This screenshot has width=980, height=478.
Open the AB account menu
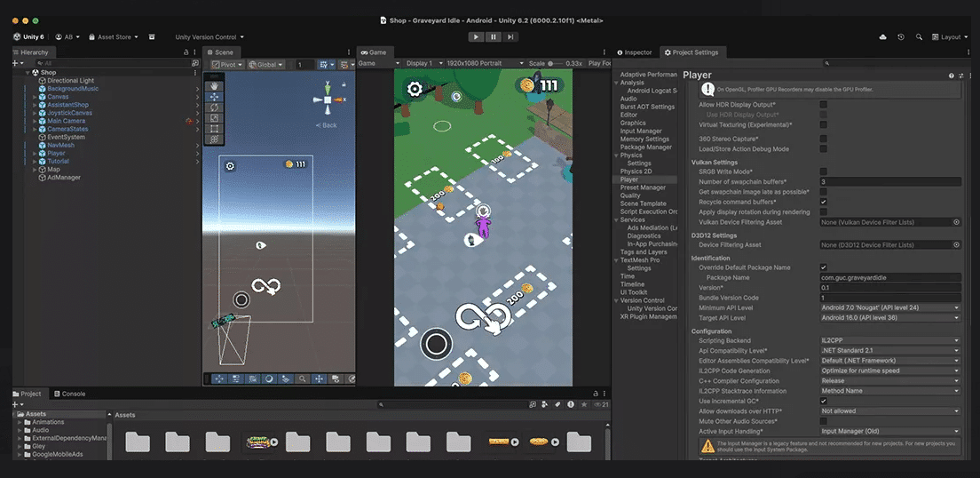click(x=67, y=37)
